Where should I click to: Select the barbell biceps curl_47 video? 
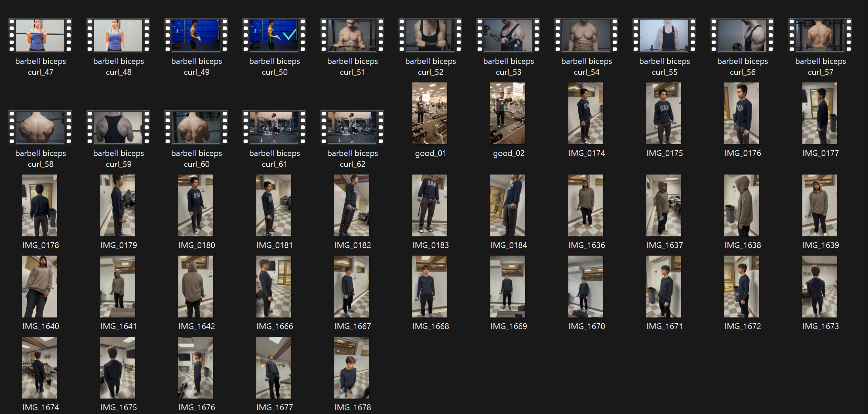[x=40, y=35]
